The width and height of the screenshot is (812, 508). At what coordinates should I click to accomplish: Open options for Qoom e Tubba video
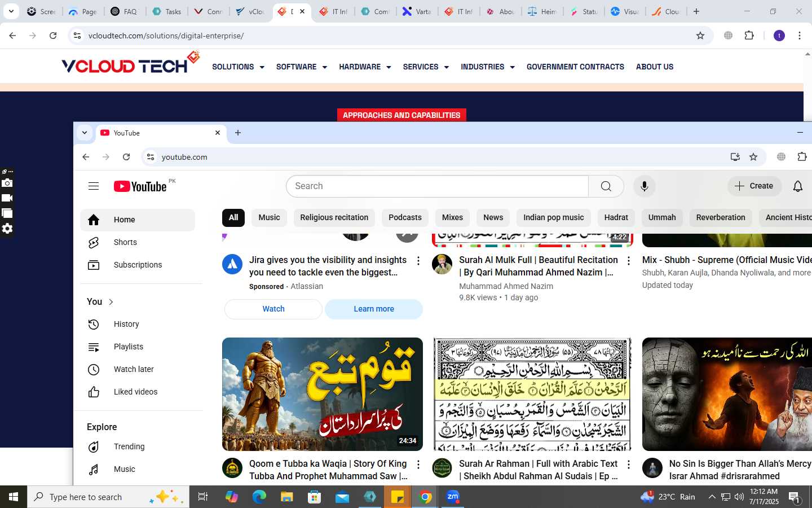pyautogui.click(x=418, y=465)
